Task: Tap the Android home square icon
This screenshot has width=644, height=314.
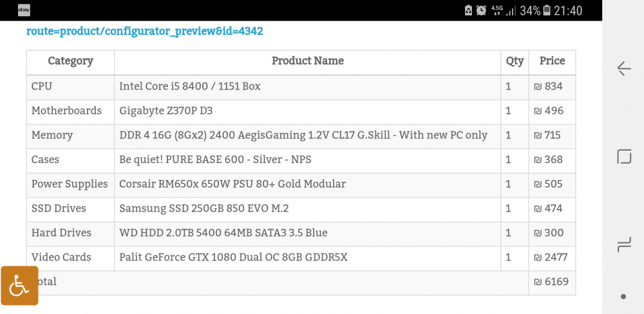Action: click(x=624, y=157)
